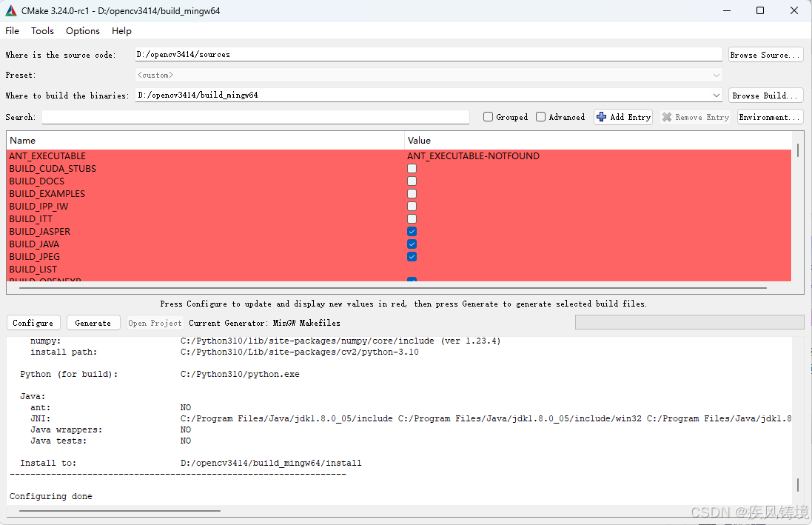Open the Help menu
This screenshot has width=812, height=525.
pos(121,31)
